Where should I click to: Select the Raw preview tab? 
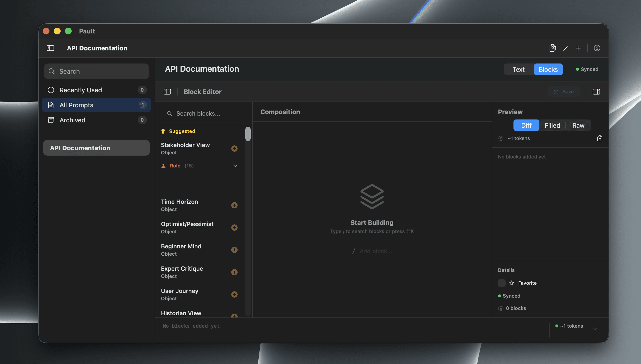tap(578, 125)
